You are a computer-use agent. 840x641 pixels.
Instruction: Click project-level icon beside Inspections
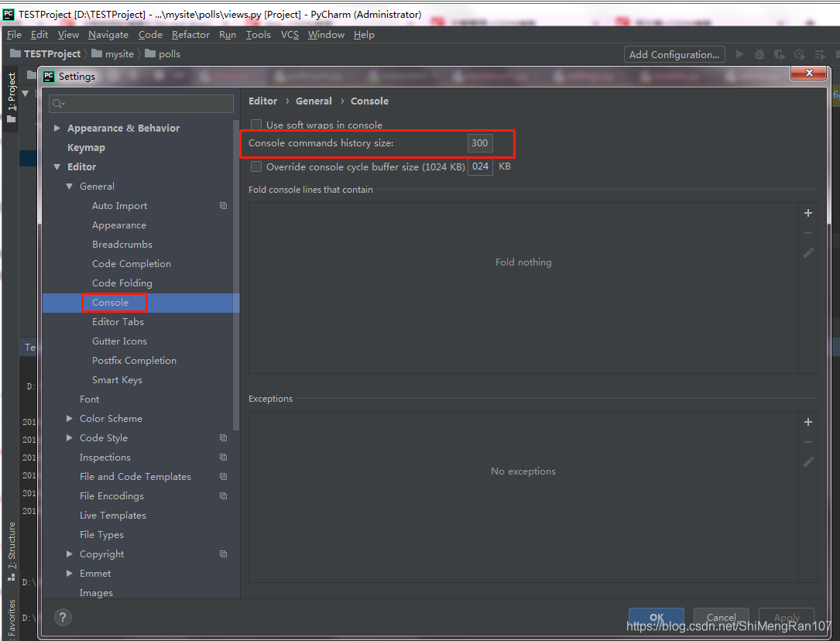click(224, 458)
